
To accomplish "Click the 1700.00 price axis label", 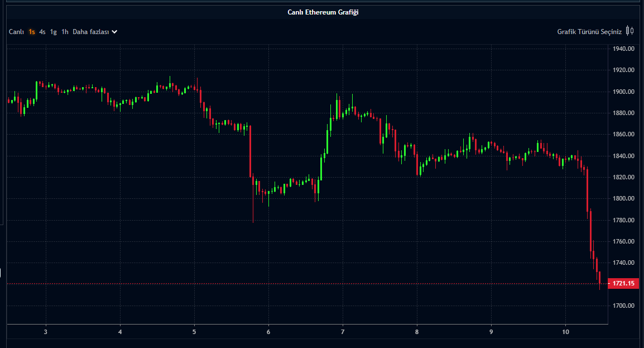I will click(x=623, y=306).
